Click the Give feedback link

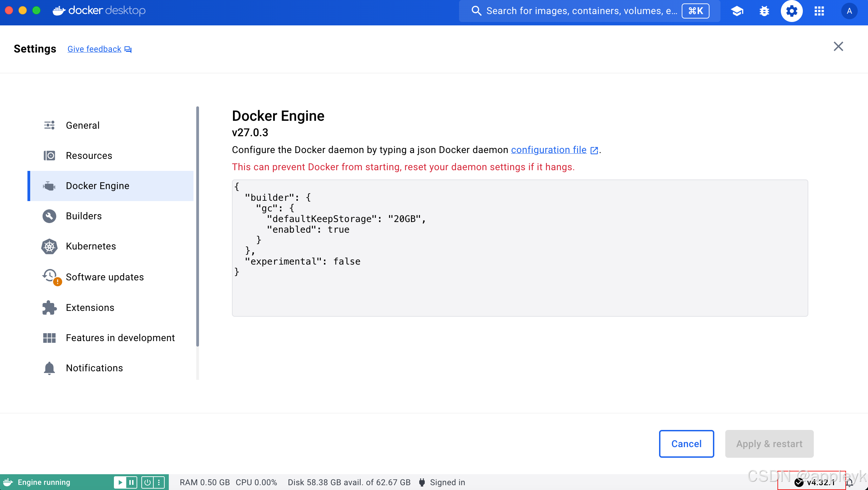pyautogui.click(x=95, y=49)
